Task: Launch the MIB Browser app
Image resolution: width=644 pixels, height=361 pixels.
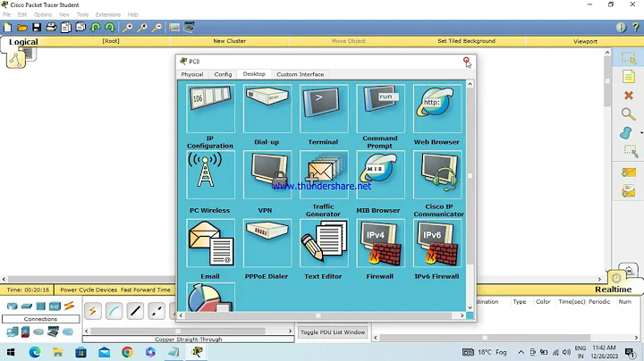Action: pyautogui.click(x=380, y=175)
